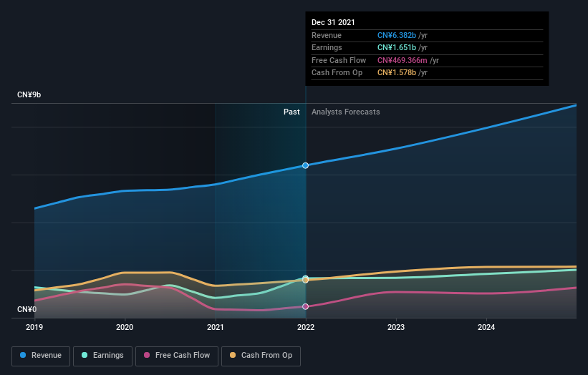Screen dimensions: 588x375
Task: Select the 2023 x-axis label
Action: click(396, 328)
